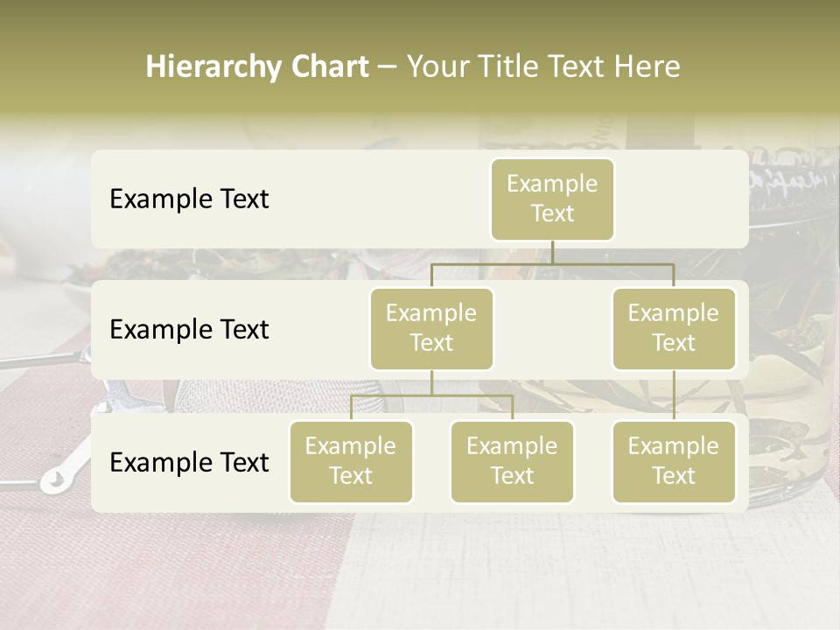This screenshot has width=840, height=630.
Task: Select the top-level hierarchy box
Action: (x=552, y=199)
